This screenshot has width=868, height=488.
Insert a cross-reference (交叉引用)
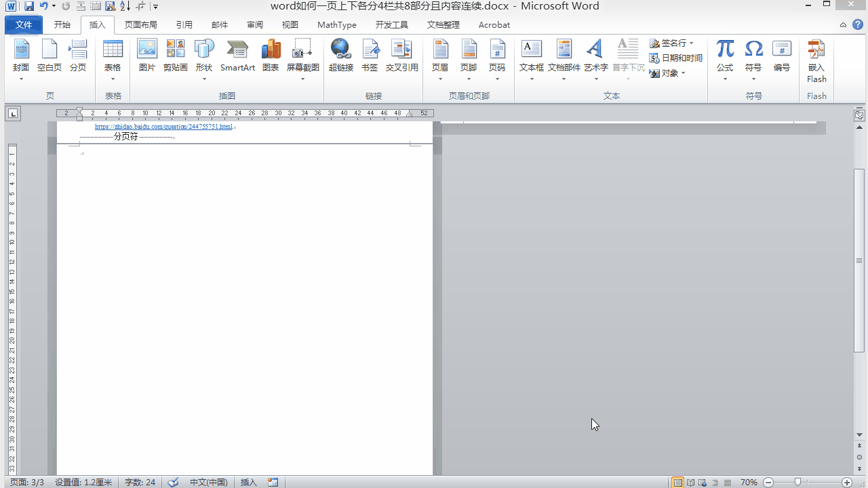[x=402, y=56]
